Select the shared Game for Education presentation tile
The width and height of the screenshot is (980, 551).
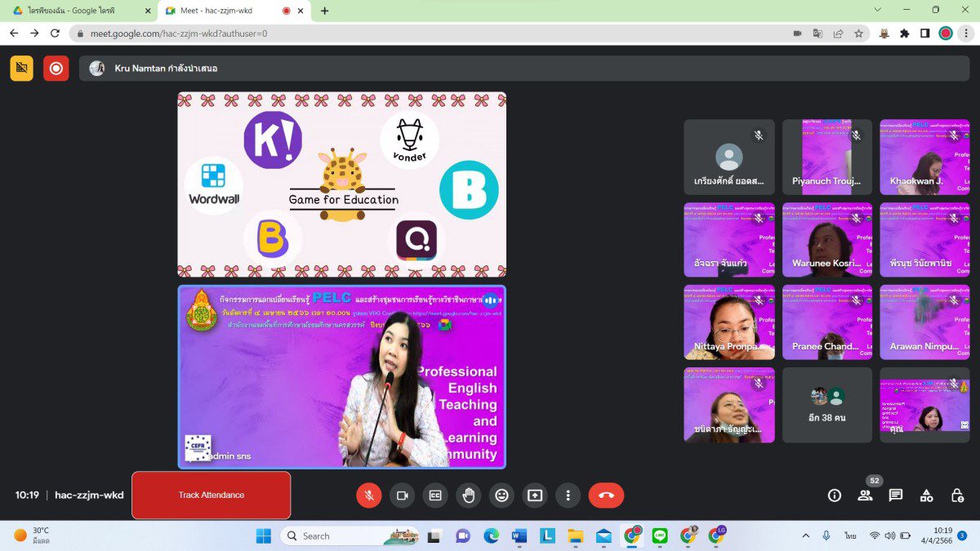coord(341,184)
